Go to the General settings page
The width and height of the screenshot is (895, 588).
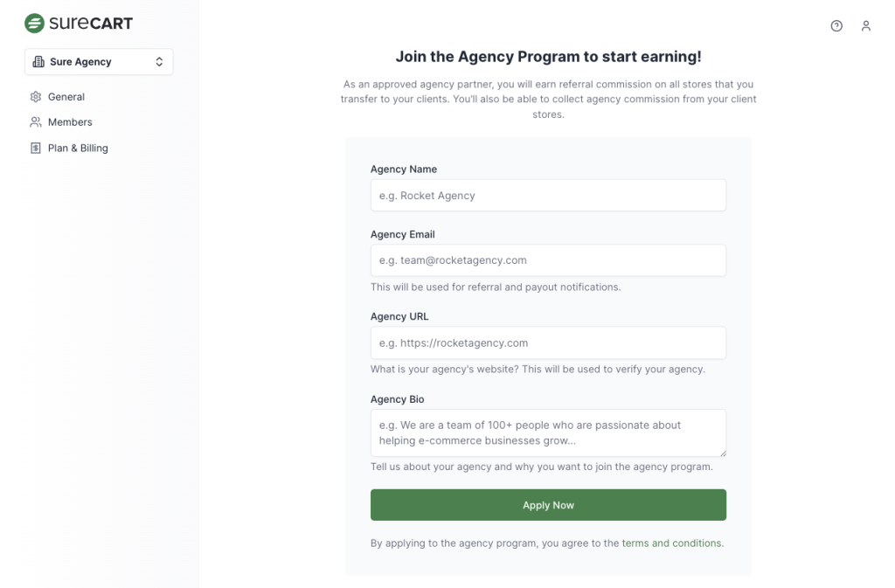(66, 97)
